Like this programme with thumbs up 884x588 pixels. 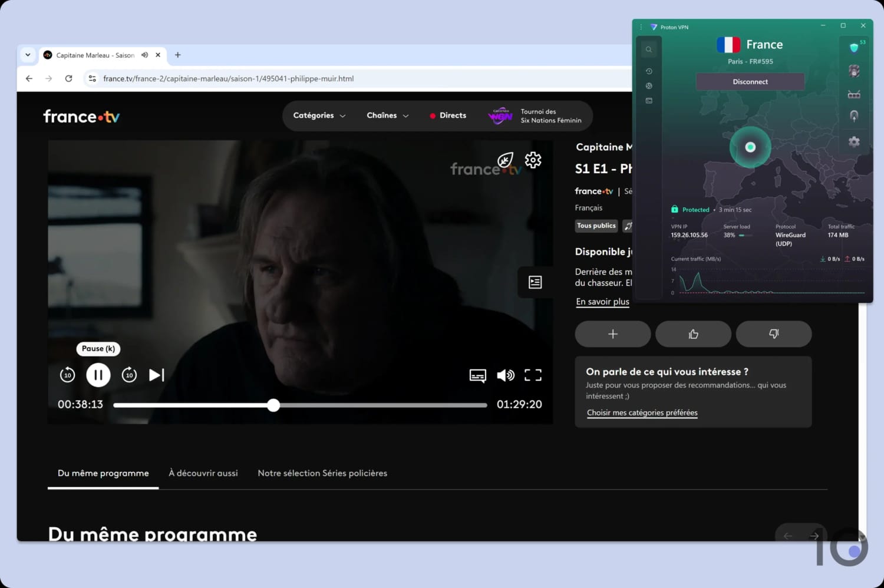[694, 334]
